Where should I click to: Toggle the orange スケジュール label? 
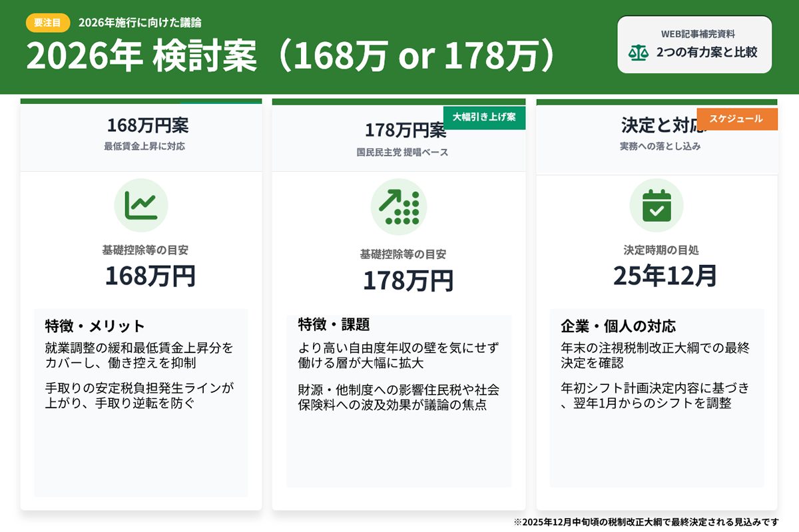738,119
